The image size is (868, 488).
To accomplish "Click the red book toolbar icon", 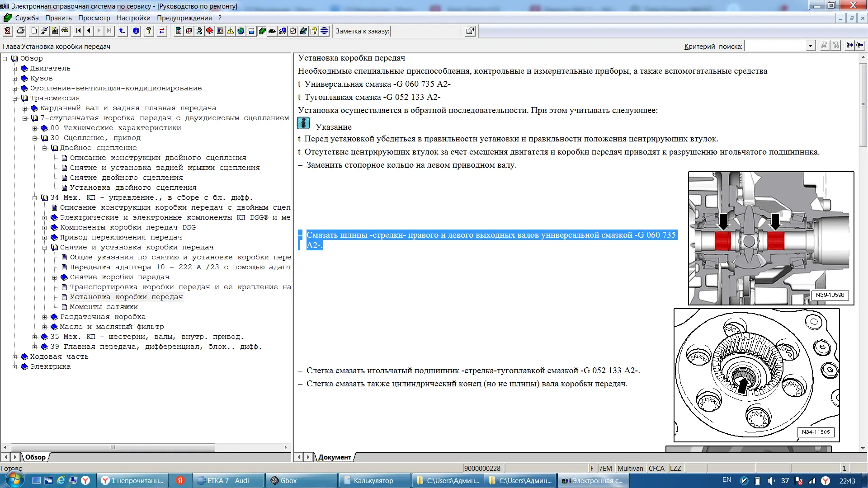I will click(x=210, y=31).
